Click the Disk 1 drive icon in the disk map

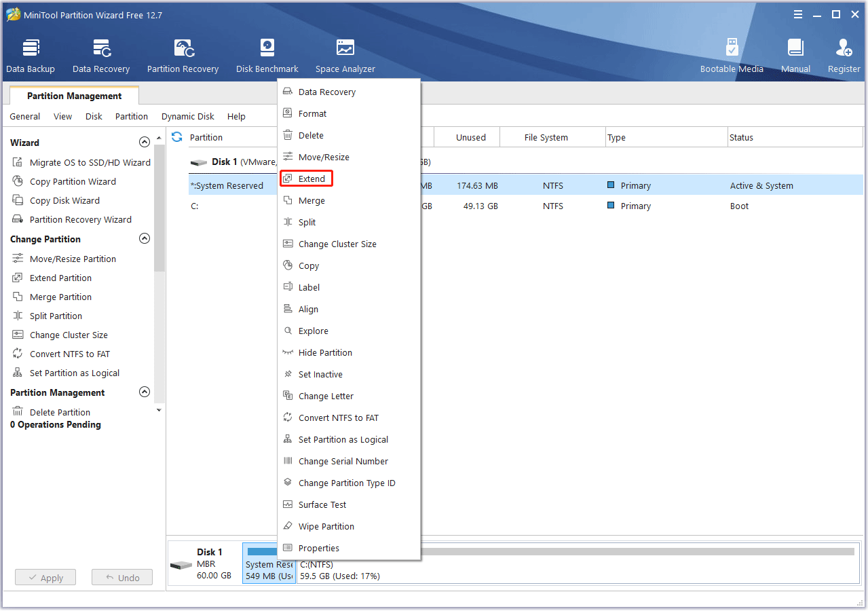[x=181, y=566]
